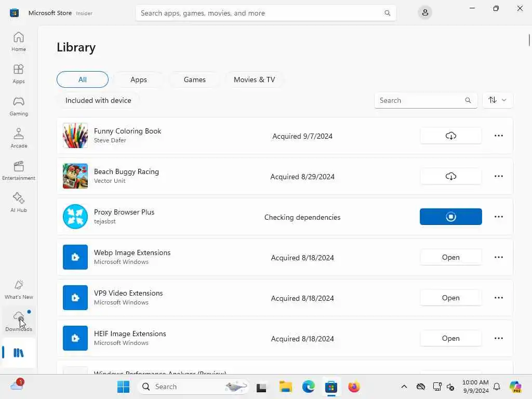Open the notification bell in the tray

click(497, 387)
